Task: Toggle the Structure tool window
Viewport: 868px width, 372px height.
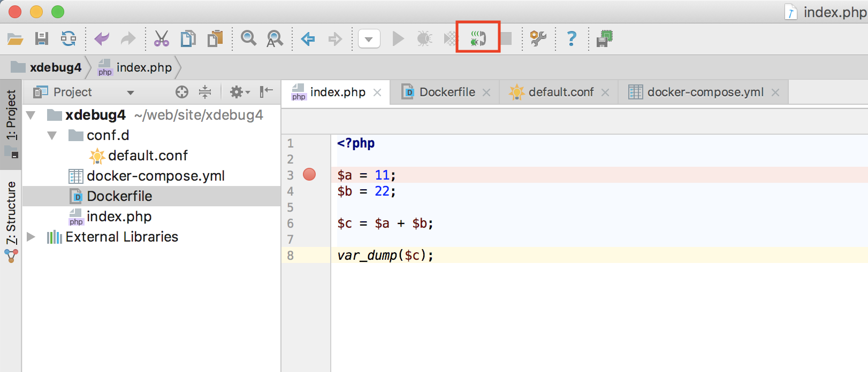Action: [x=11, y=214]
